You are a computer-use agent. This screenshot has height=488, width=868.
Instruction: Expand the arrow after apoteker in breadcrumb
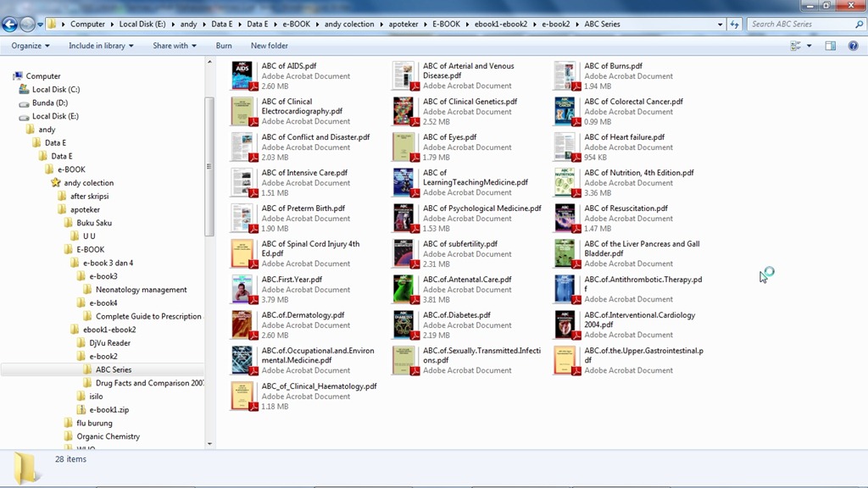426,25
